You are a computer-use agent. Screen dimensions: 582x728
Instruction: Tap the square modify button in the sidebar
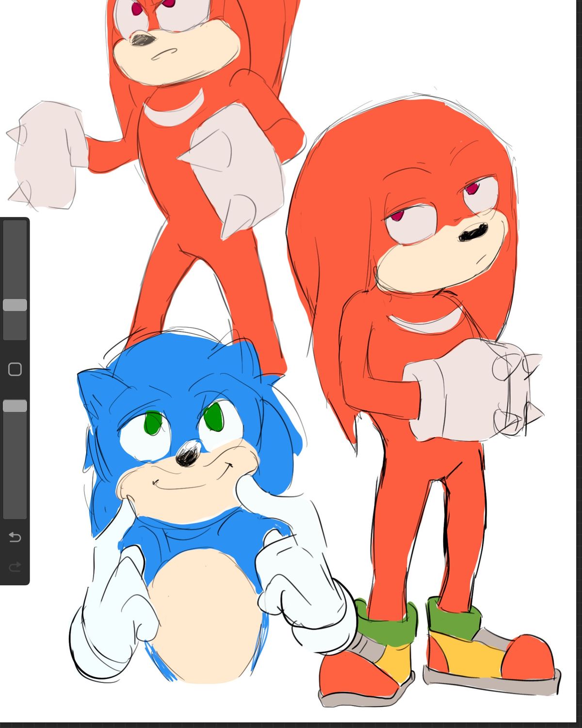pos(15,369)
